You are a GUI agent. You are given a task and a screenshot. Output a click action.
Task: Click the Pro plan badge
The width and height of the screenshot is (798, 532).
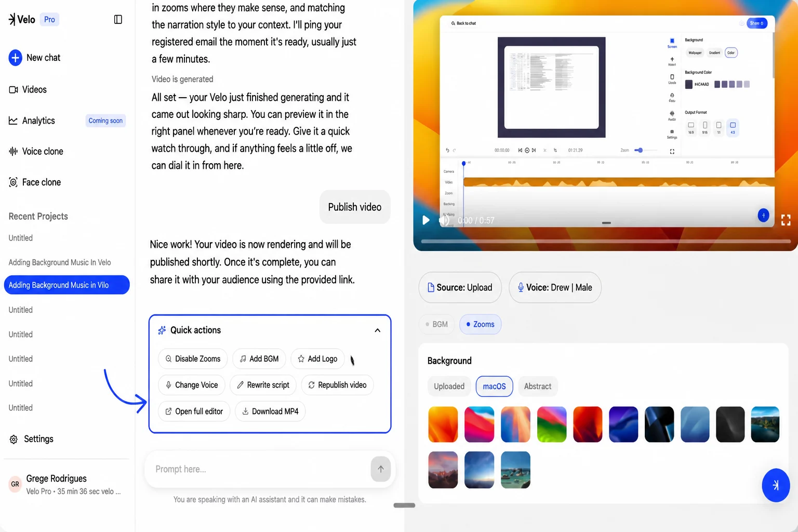point(49,19)
